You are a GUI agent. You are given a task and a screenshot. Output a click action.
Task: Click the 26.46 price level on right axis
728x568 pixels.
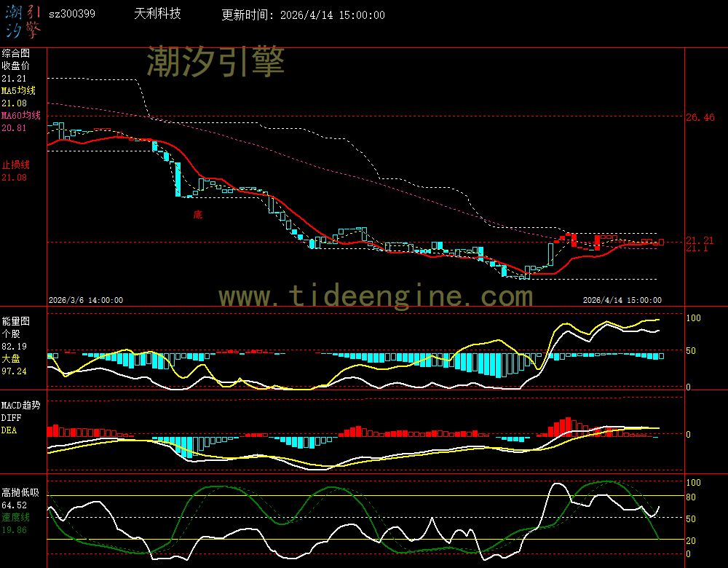700,117
